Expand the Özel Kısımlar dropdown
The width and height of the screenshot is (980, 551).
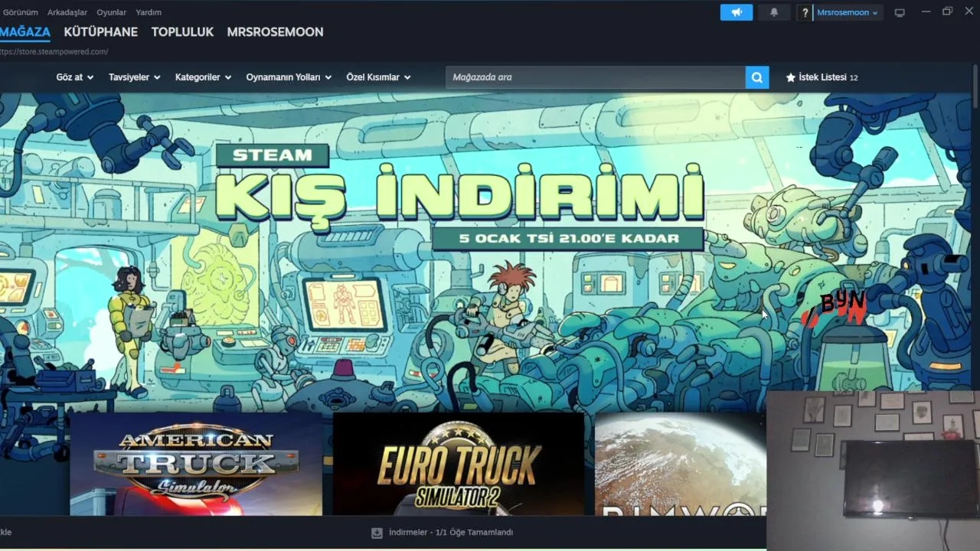click(378, 77)
